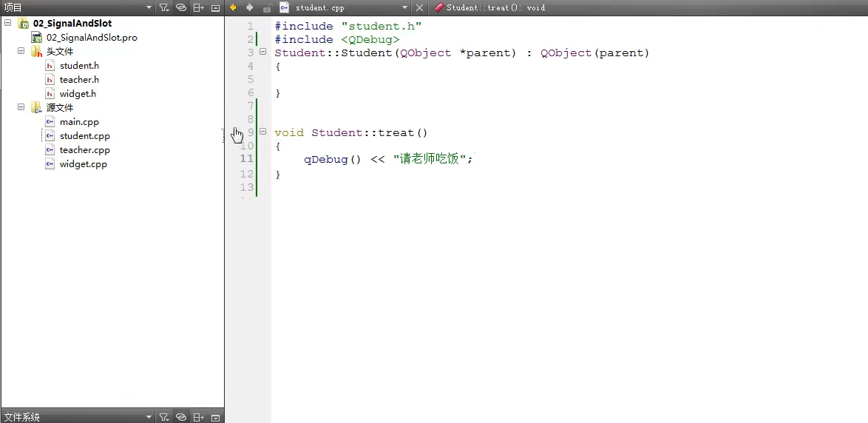Toggle synchronize with editor in 项目 panel
The image size is (868, 423).
tap(181, 7)
